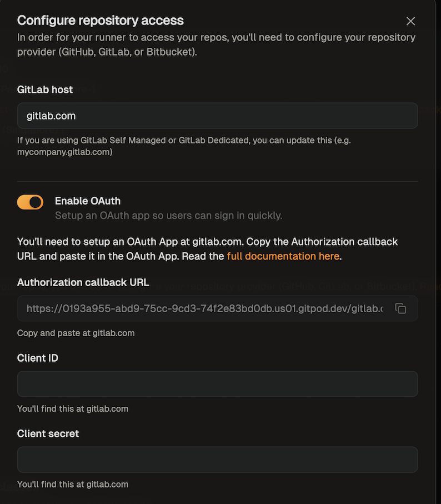Close the Configure repository access dialog
This screenshot has height=504, width=441.
(410, 21)
